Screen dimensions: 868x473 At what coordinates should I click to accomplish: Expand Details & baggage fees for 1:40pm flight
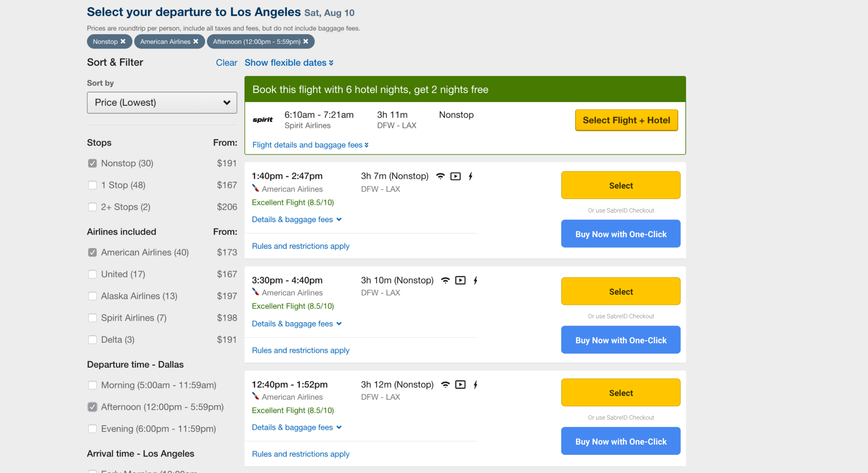tap(297, 220)
